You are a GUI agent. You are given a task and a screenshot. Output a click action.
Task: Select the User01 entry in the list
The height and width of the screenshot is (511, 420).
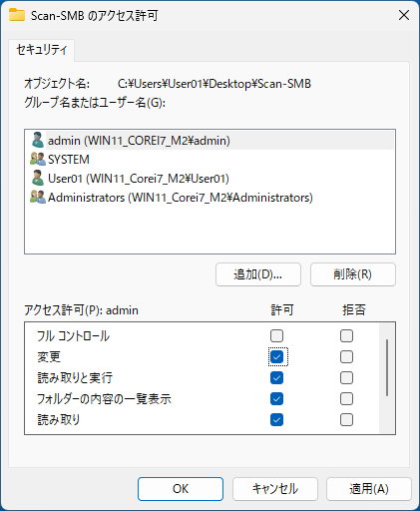[x=210, y=179]
